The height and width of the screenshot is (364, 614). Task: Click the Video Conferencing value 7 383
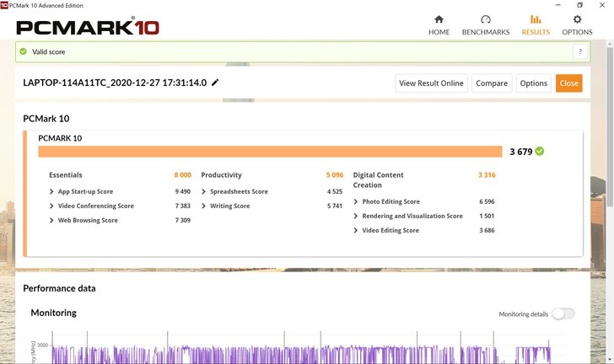tap(183, 206)
